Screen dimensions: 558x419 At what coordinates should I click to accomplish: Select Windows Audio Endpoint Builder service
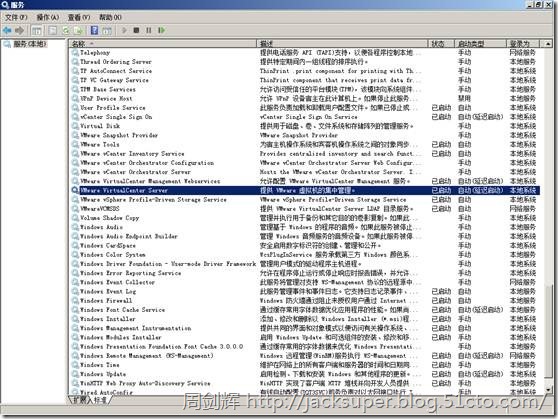click(x=128, y=236)
